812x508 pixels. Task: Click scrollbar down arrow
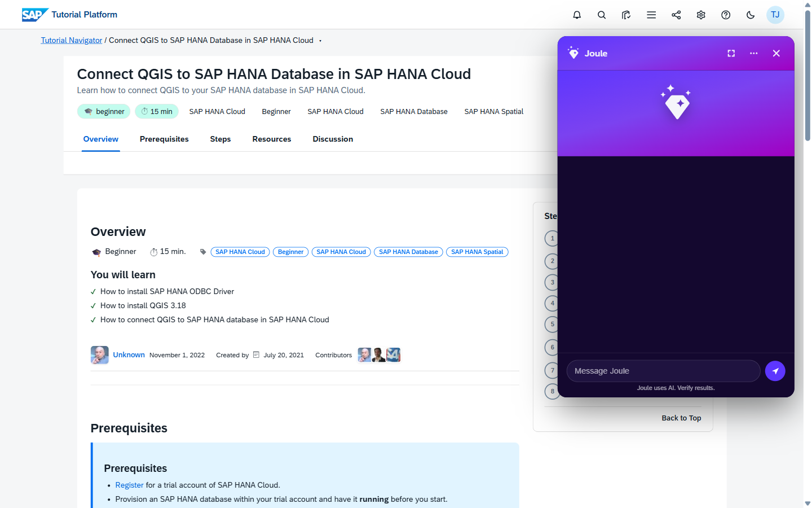(807, 503)
